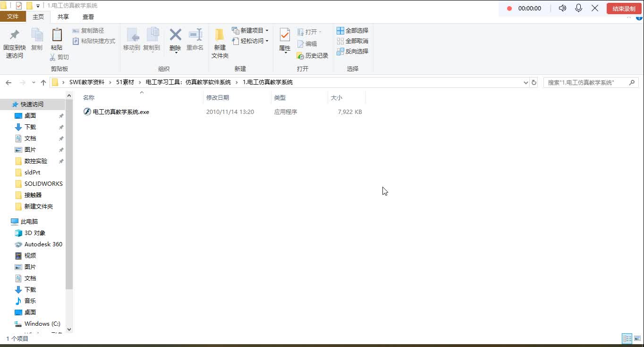
Task: Open 下载 under Quick Access
Action: pos(30,127)
